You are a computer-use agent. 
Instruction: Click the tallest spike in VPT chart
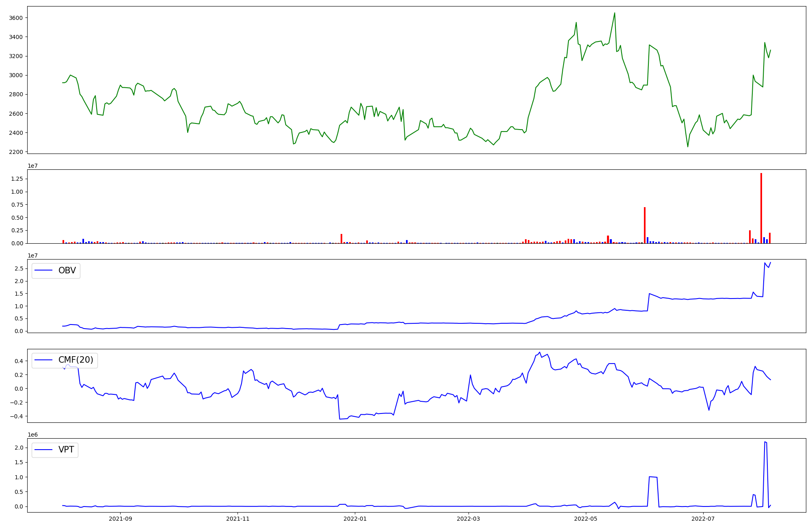pos(765,442)
